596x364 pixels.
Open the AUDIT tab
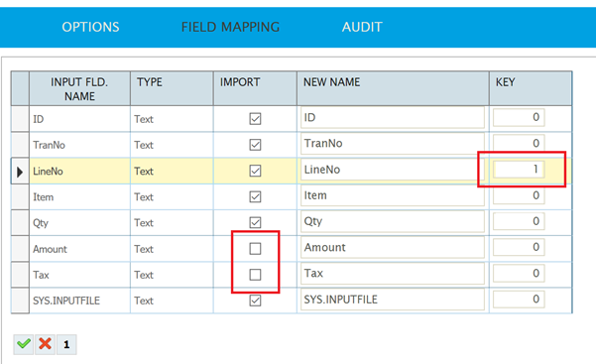(362, 27)
